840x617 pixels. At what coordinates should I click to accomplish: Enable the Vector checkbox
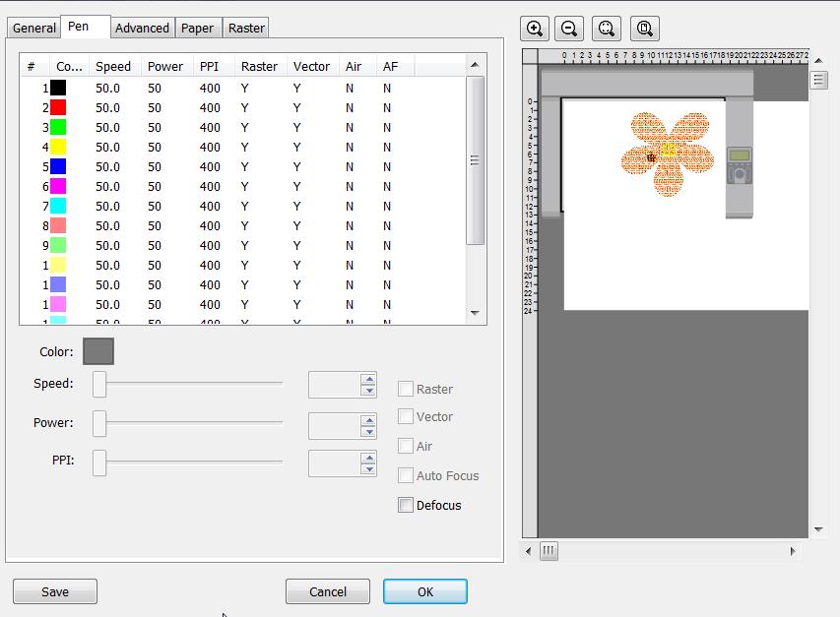pos(406,417)
